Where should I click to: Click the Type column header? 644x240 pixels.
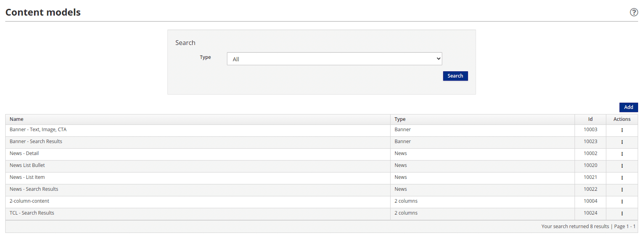coord(400,119)
